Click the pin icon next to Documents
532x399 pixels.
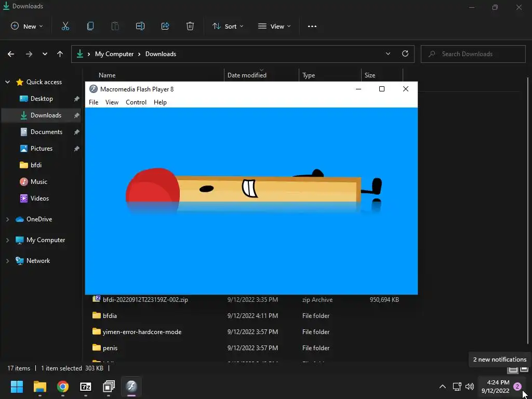tap(77, 132)
